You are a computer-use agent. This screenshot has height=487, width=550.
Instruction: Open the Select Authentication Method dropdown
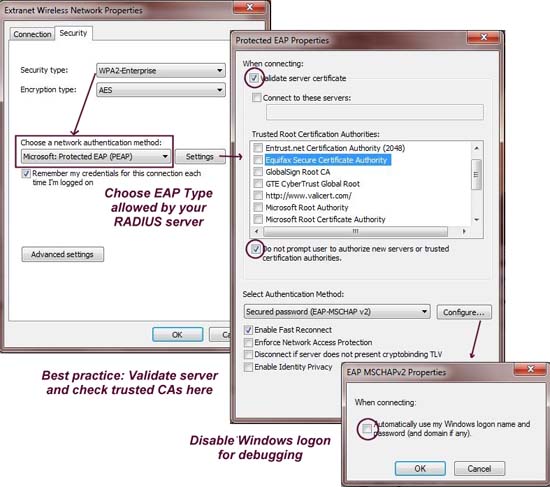pyautogui.click(x=337, y=312)
